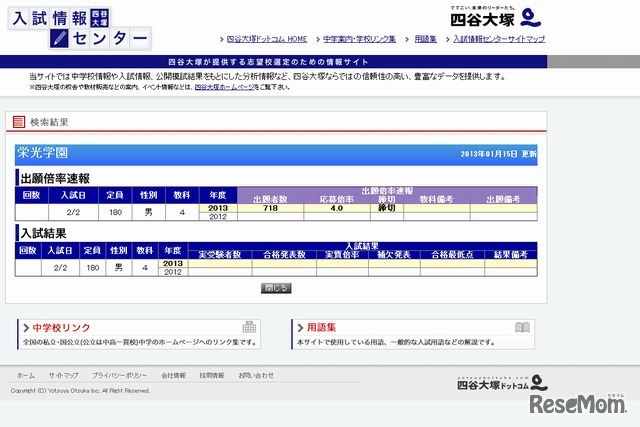Select the 実受験者数 column header
Image resolution: width=640 pixels, height=427 pixels.
click(220, 255)
